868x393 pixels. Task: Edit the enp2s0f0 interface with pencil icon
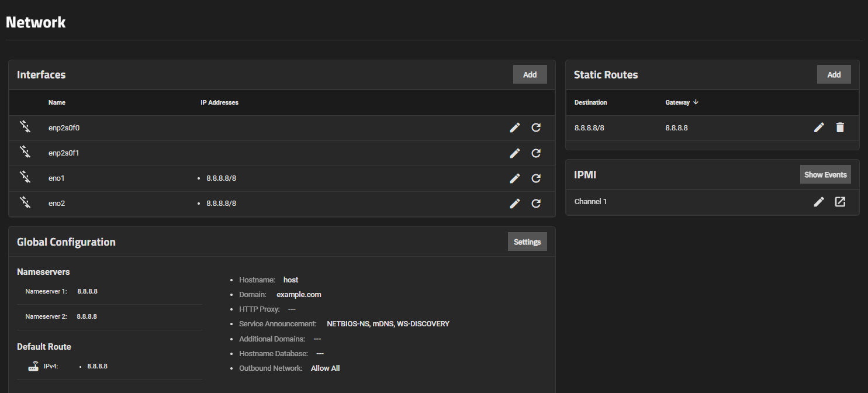pos(514,127)
